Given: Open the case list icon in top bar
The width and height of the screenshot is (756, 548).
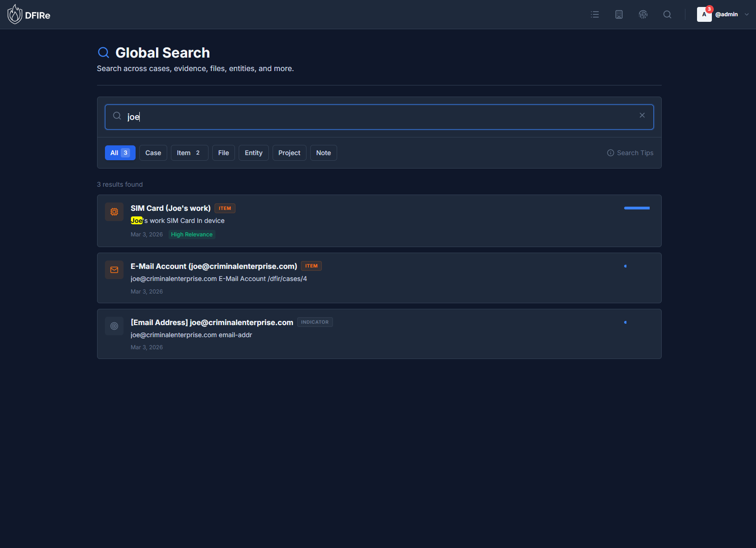Looking at the screenshot, I should (x=594, y=14).
